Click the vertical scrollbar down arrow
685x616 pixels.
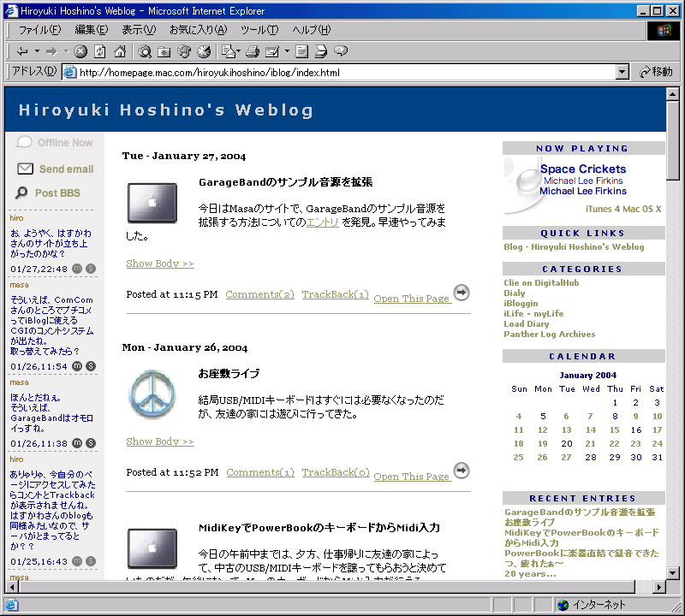(673, 572)
